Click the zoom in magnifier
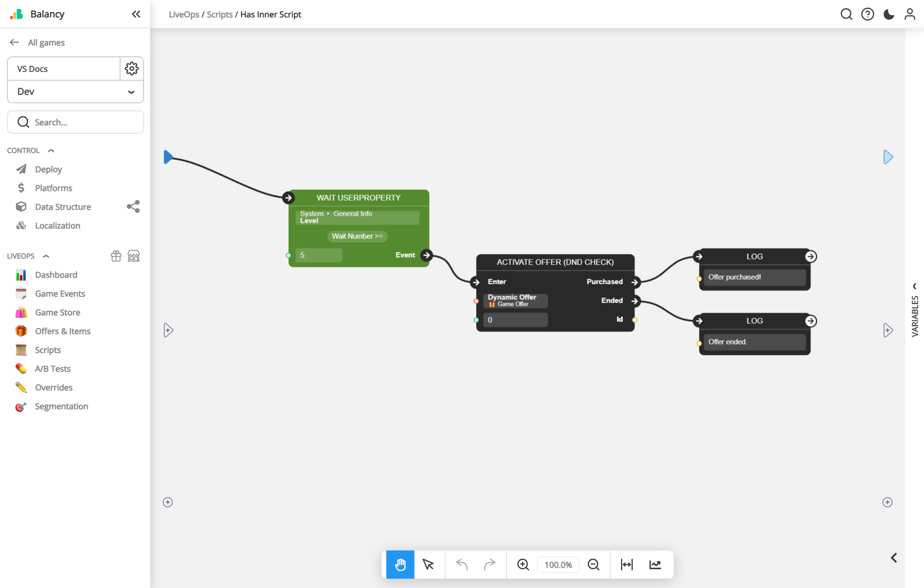Image resolution: width=924 pixels, height=588 pixels. coord(523,565)
